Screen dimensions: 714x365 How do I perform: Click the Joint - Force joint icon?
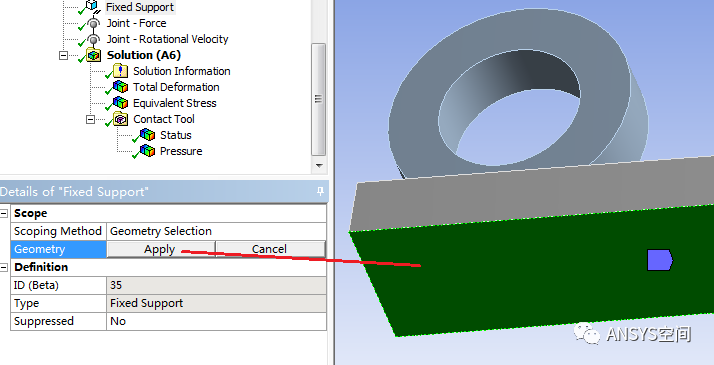tap(93, 23)
